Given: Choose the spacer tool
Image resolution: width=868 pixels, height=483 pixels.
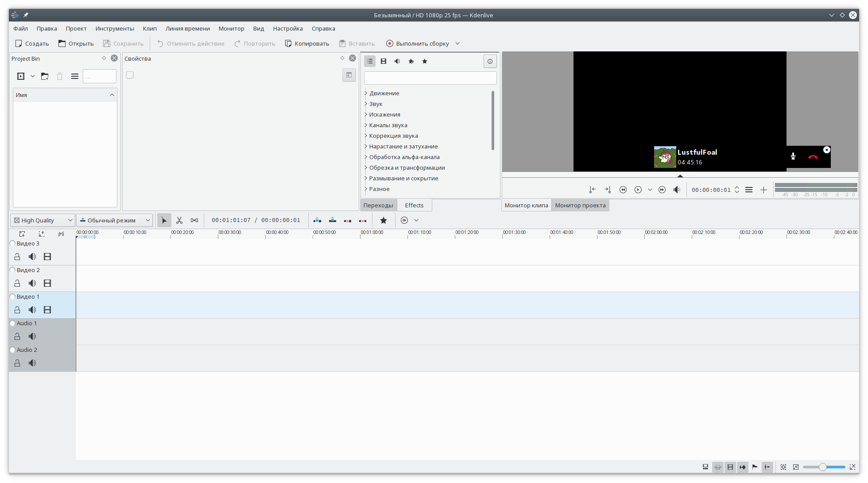Looking at the screenshot, I should point(194,220).
